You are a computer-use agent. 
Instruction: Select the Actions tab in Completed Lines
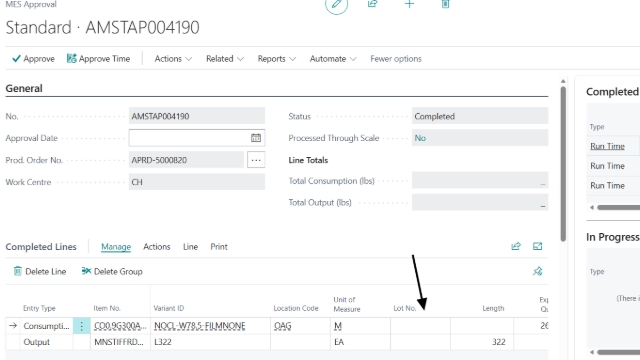coord(157,247)
